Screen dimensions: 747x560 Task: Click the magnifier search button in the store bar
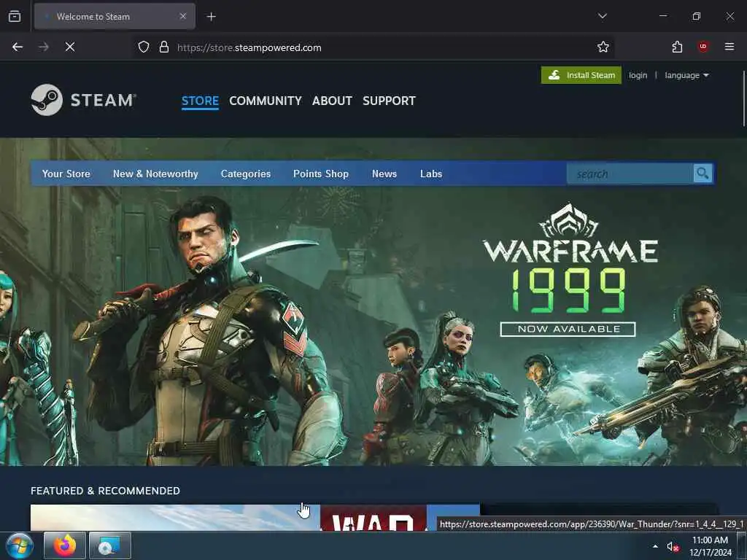pyautogui.click(x=703, y=174)
